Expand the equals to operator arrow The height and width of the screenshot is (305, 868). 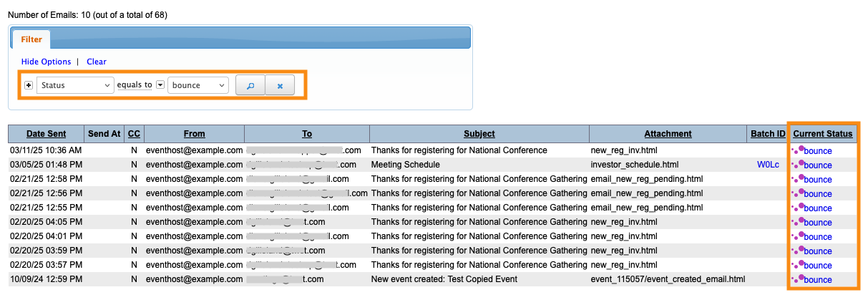160,85
